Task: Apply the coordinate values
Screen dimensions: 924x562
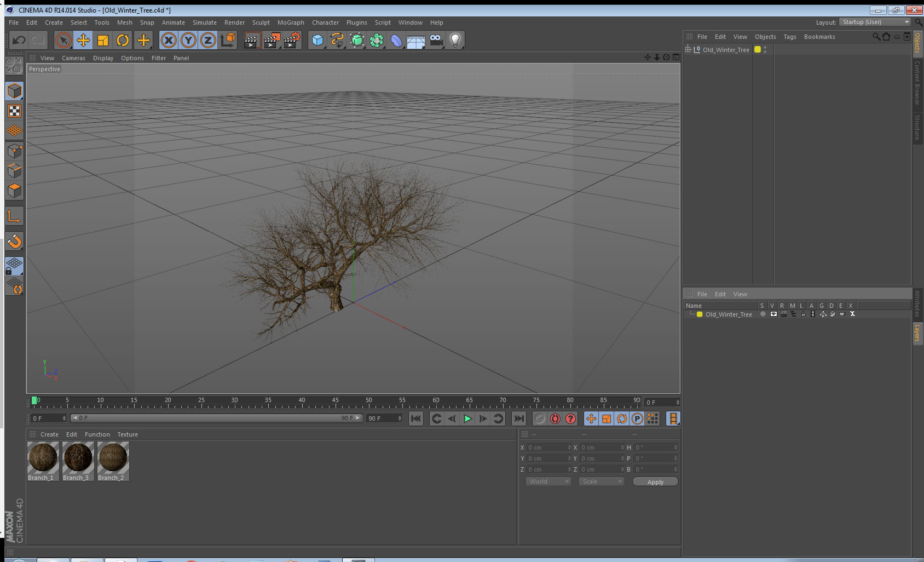Action: point(655,482)
